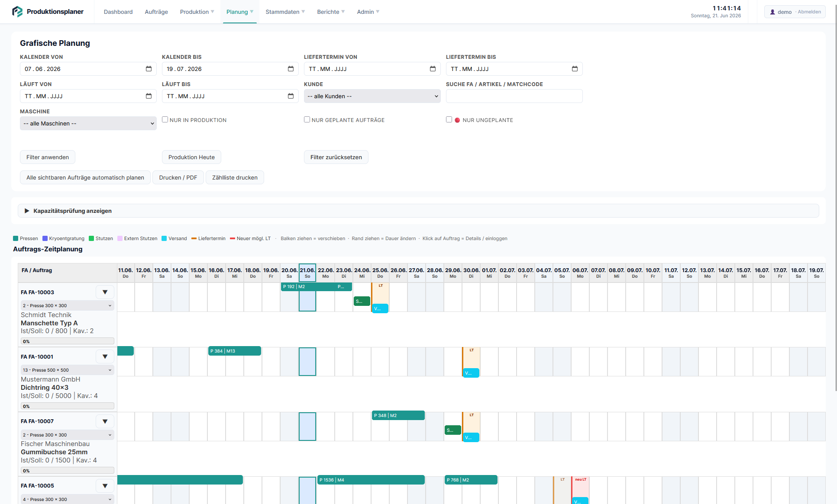Open the Berichte menu
This screenshot has height=504, width=837.
point(331,12)
